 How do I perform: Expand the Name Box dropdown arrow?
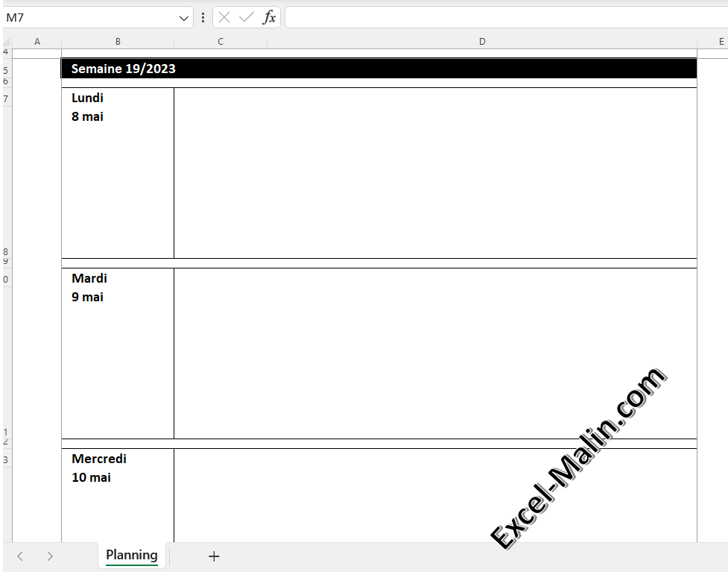click(x=184, y=17)
